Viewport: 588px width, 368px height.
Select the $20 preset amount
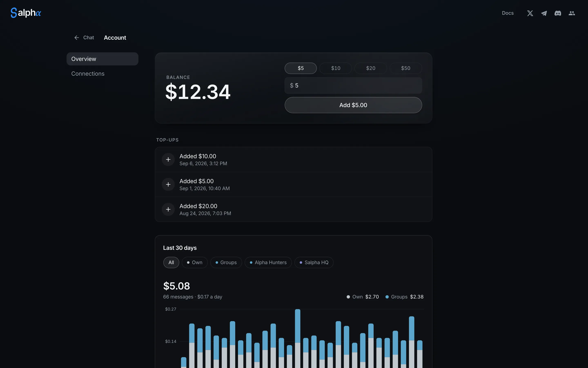click(x=371, y=68)
